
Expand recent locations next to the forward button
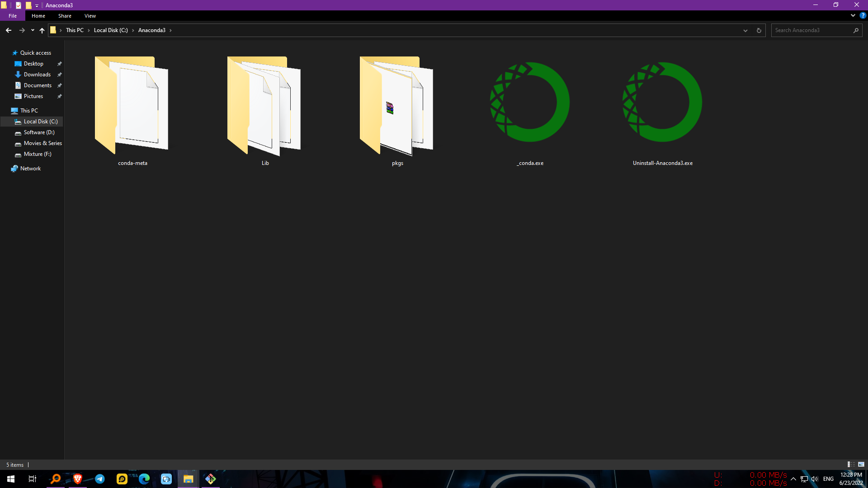click(x=32, y=30)
